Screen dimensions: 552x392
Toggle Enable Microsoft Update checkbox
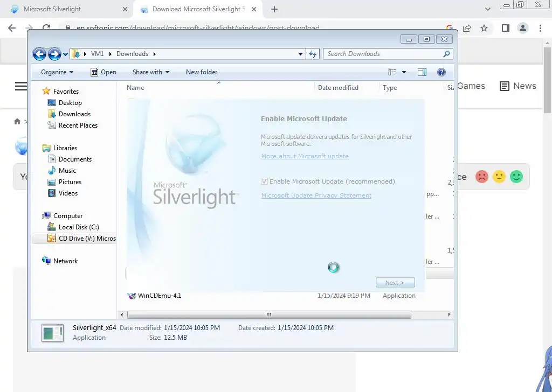click(x=264, y=181)
